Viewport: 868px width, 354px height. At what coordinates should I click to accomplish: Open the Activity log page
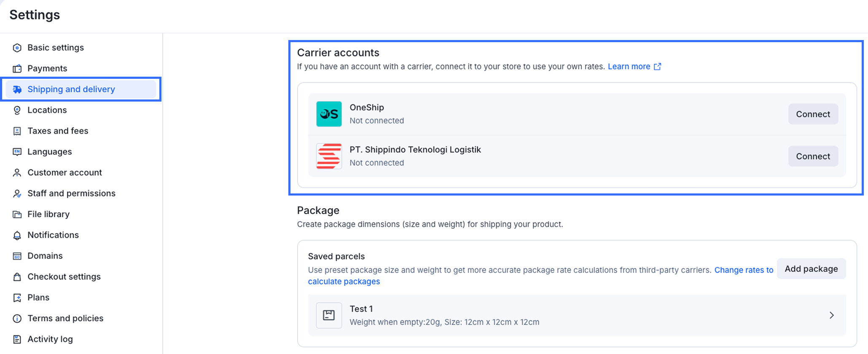pos(50,339)
